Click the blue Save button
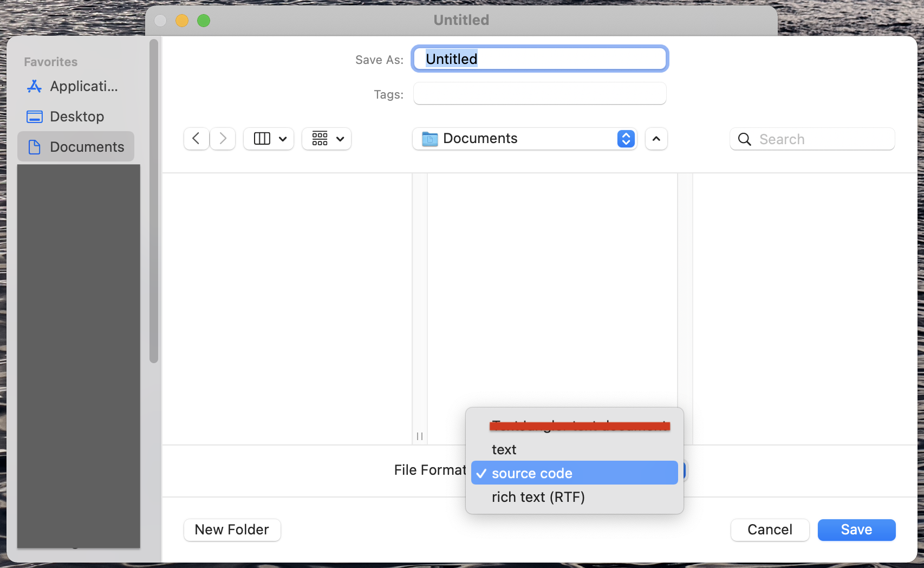Screen dimensions: 924x568 (856, 530)
